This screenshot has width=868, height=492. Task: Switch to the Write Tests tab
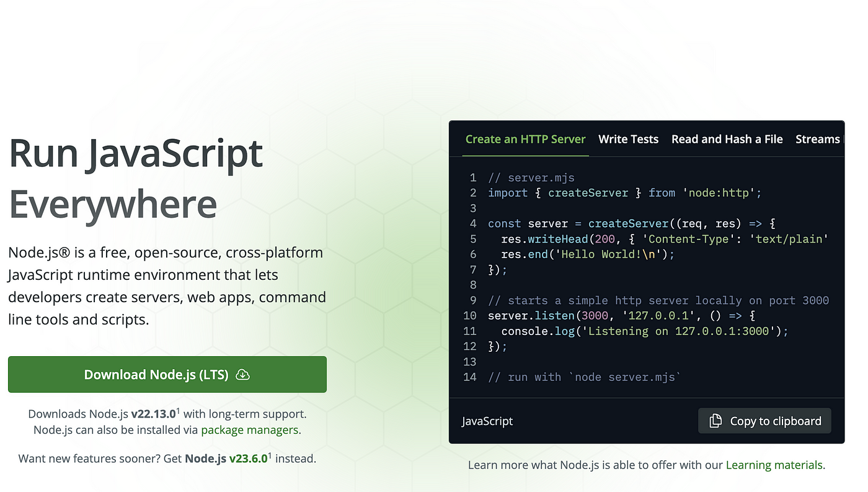click(628, 139)
